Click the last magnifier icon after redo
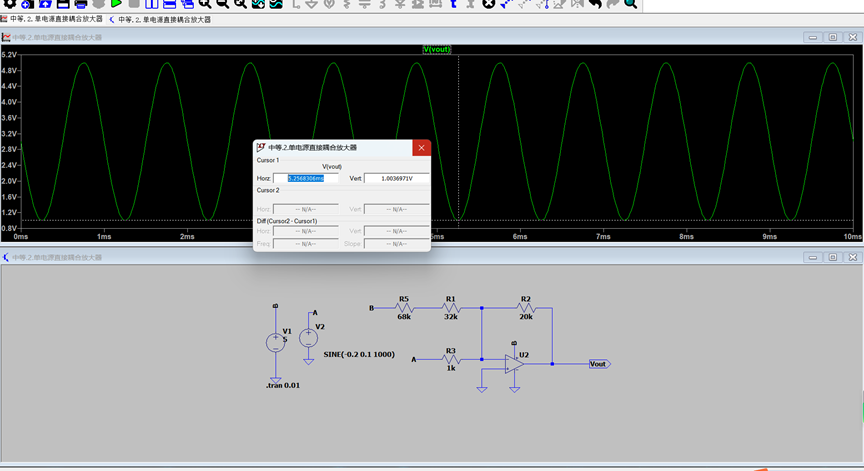Image resolution: width=864 pixels, height=471 pixels. pos(631,4)
